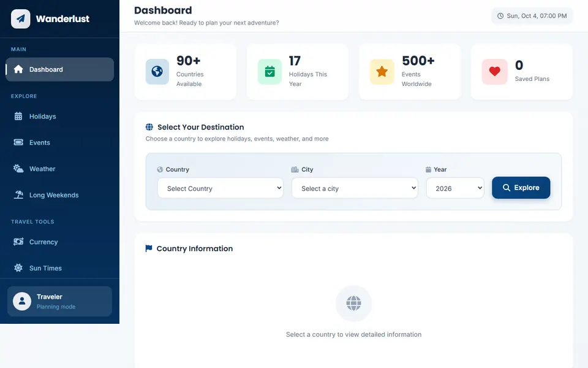
Task: Click the date and time badge
Action: (x=532, y=16)
